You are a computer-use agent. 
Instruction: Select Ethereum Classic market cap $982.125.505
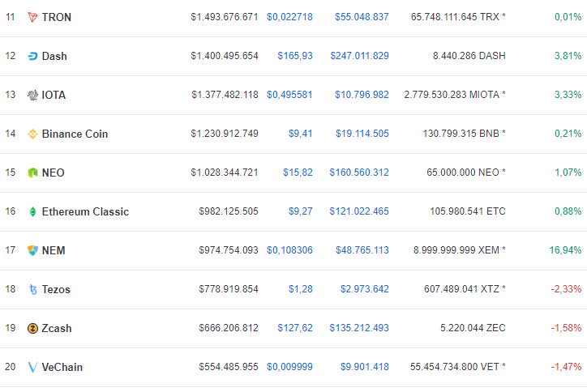point(229,211)
